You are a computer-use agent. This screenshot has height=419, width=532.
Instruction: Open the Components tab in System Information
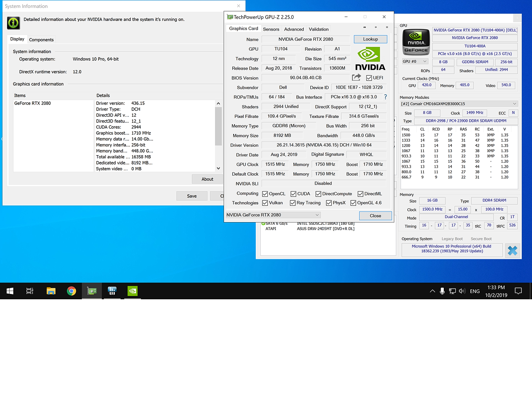point(41,39)
